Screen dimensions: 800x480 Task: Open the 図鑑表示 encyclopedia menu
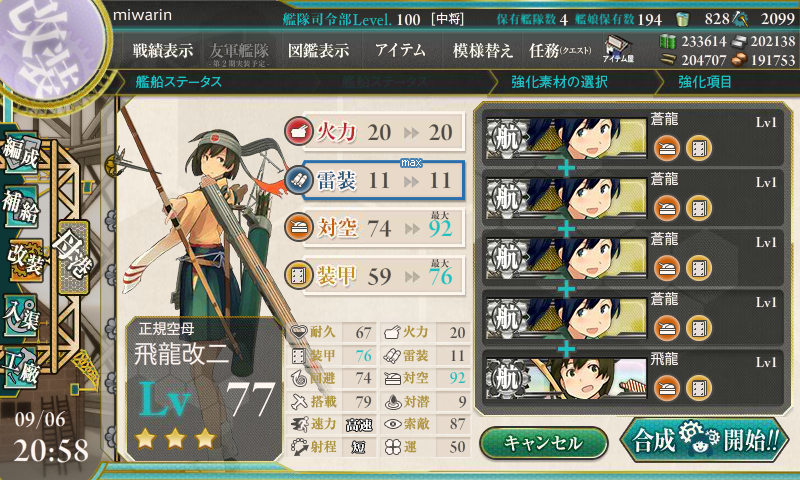coord(318,50)
